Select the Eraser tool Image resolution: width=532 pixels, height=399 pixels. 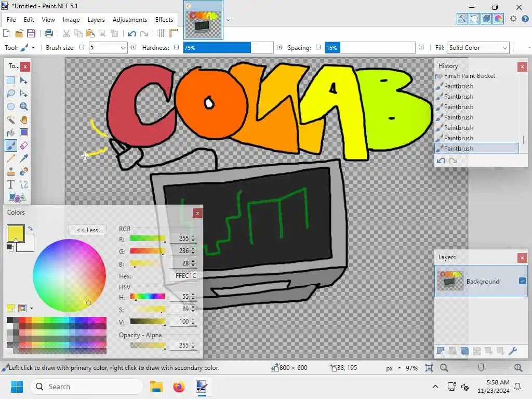(24, 145)
